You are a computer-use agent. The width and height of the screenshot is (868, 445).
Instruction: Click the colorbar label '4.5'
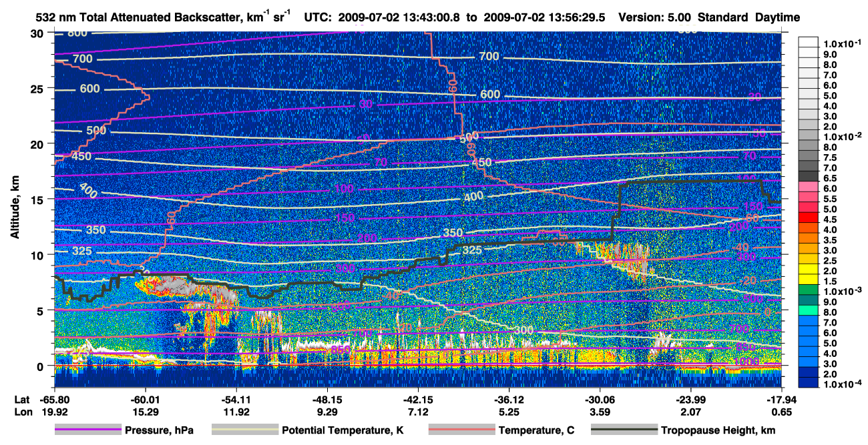(x=830, y=219)
